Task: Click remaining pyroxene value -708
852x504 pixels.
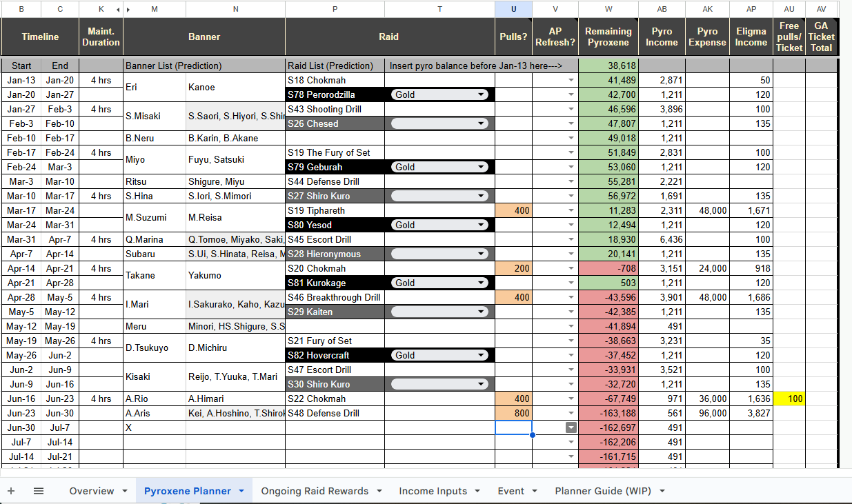Action: [608, 268]
